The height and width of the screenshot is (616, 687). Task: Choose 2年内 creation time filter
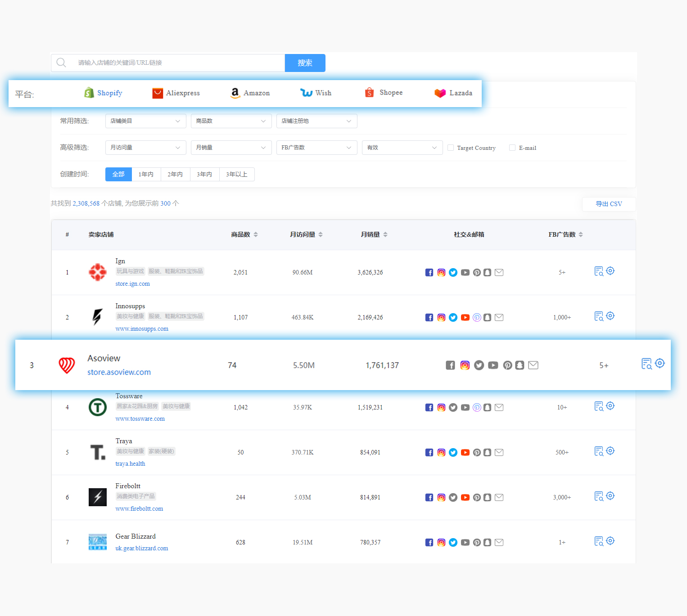point(176,174)
